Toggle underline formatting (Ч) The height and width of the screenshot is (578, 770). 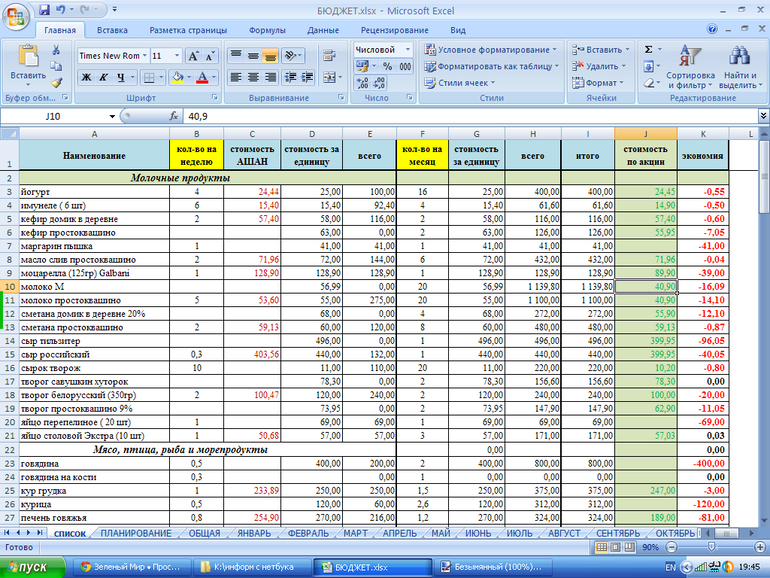click(121, 77)
